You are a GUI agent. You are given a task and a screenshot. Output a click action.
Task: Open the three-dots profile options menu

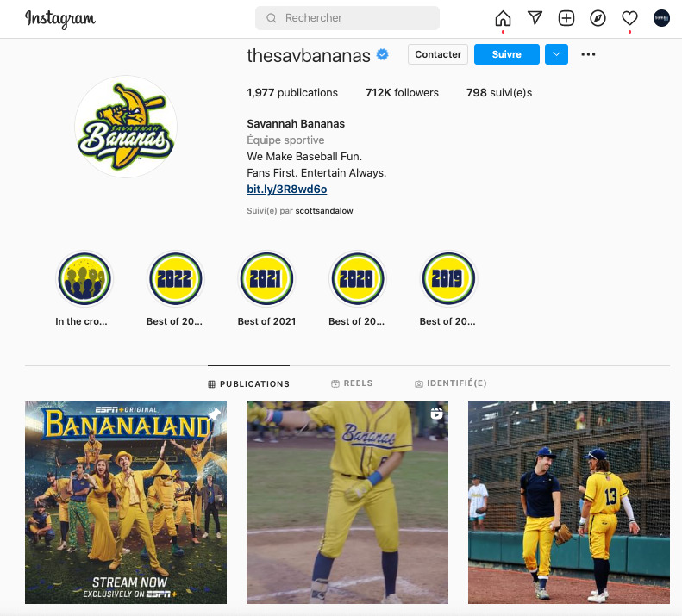(x=588, y=54)
